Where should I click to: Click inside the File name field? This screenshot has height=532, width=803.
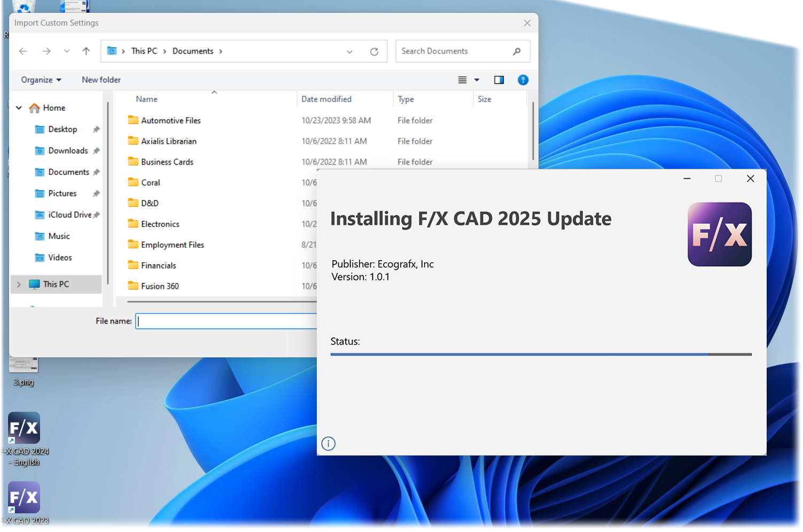point(224,320)
